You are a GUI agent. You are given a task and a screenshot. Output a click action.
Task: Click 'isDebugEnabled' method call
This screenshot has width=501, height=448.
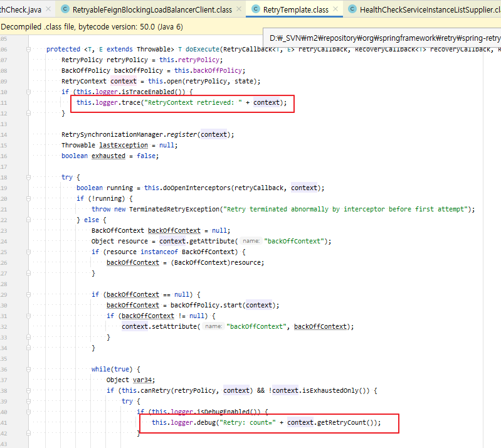(x=223, y=412)
